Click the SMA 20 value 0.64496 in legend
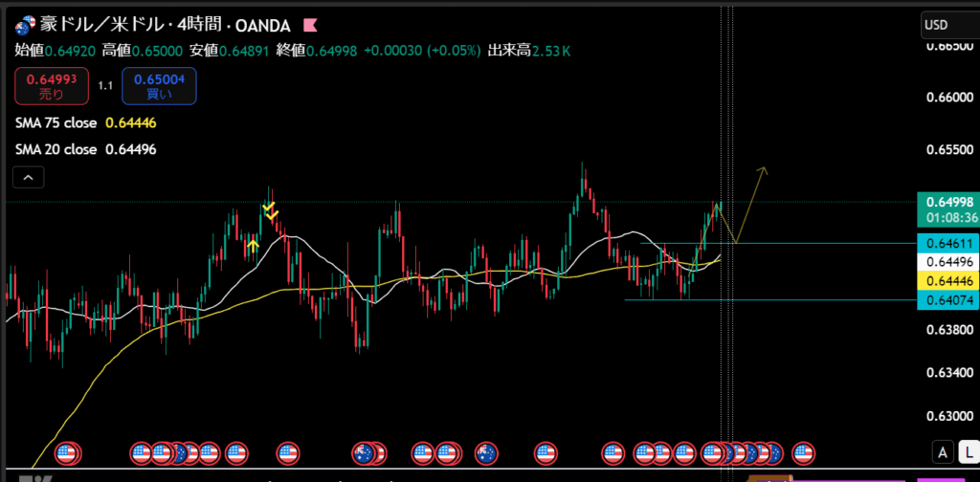This screenshot has height=482, width=980. 130,150
